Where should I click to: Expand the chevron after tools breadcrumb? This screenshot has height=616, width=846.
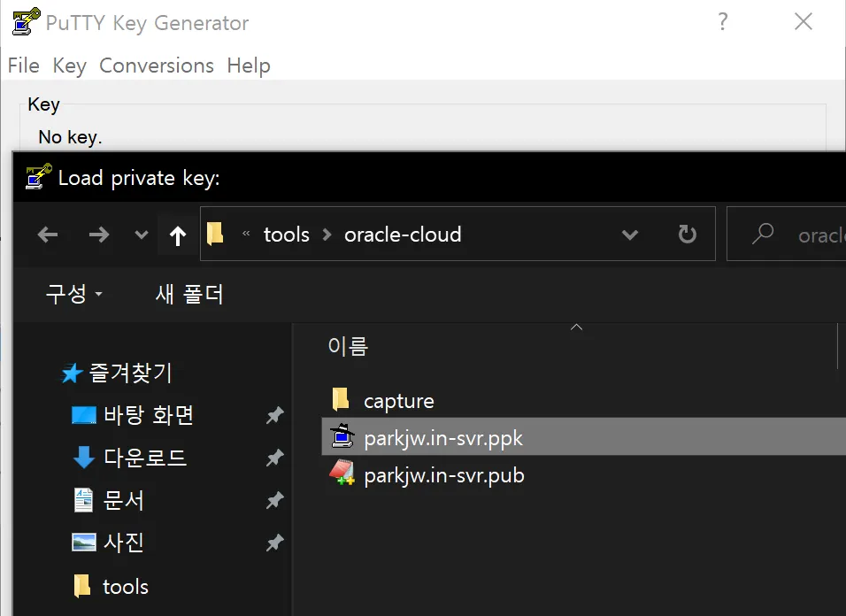click(x=327, y=235)
